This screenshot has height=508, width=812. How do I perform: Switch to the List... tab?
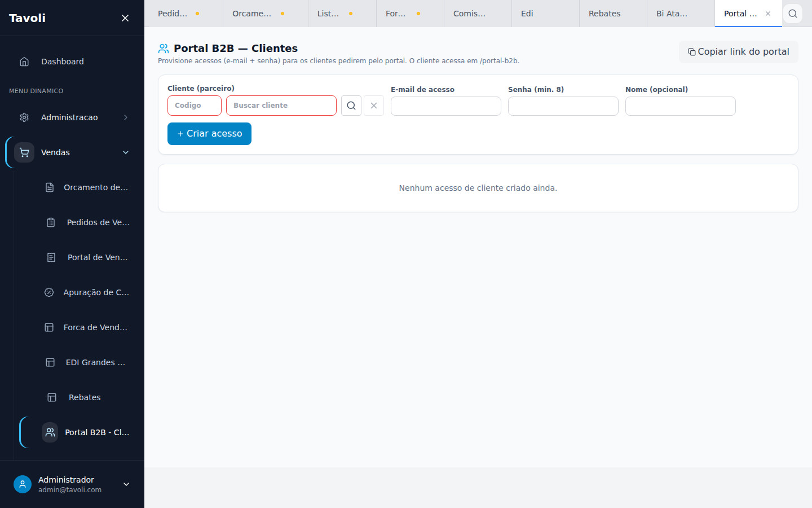click(342, 14)
